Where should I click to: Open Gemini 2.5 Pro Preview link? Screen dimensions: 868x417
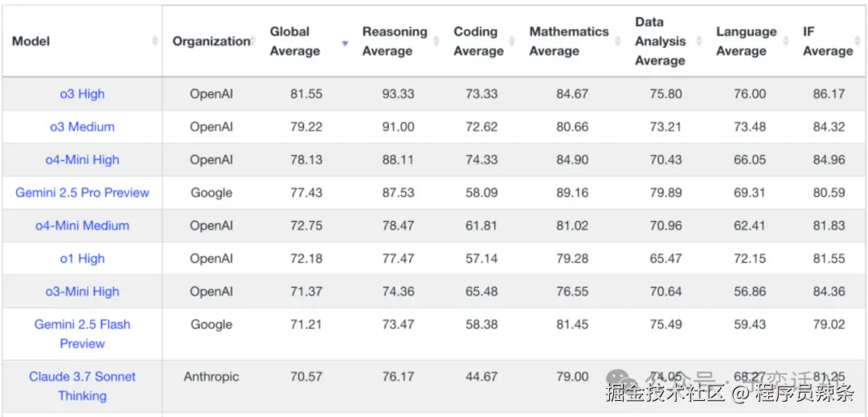click(x=82, y=193)
